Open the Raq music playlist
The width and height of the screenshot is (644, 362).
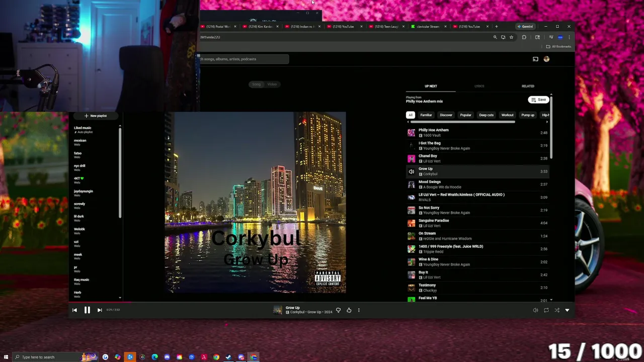96,282
